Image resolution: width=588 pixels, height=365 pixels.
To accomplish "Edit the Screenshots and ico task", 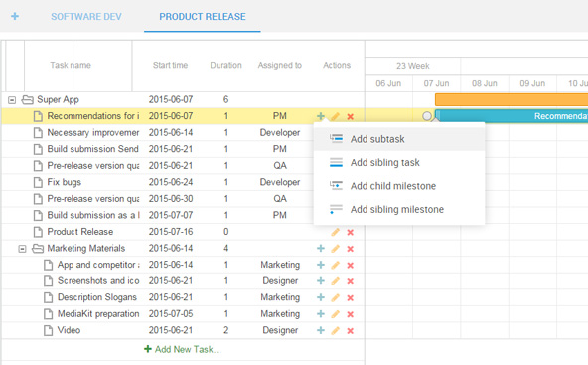I will tap(336, 281).
